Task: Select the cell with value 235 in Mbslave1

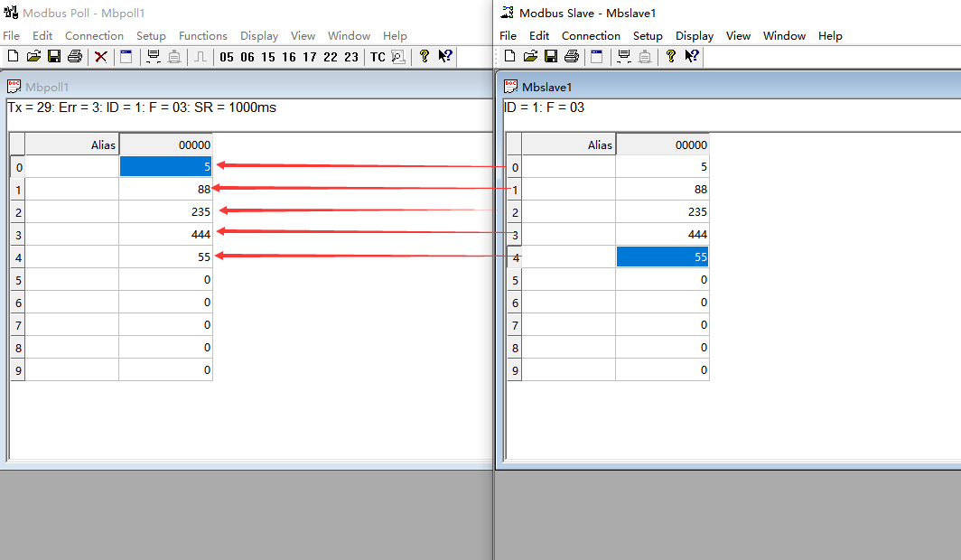Action: coord(662,212)
